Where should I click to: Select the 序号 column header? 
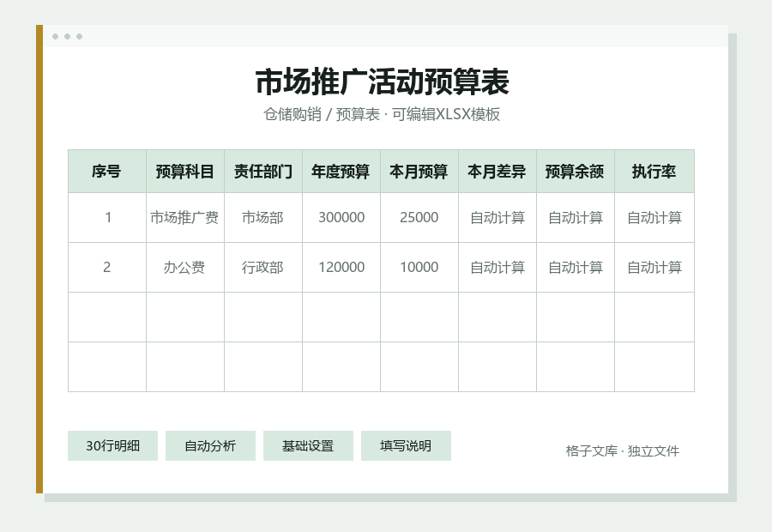(x=107, y=172)
